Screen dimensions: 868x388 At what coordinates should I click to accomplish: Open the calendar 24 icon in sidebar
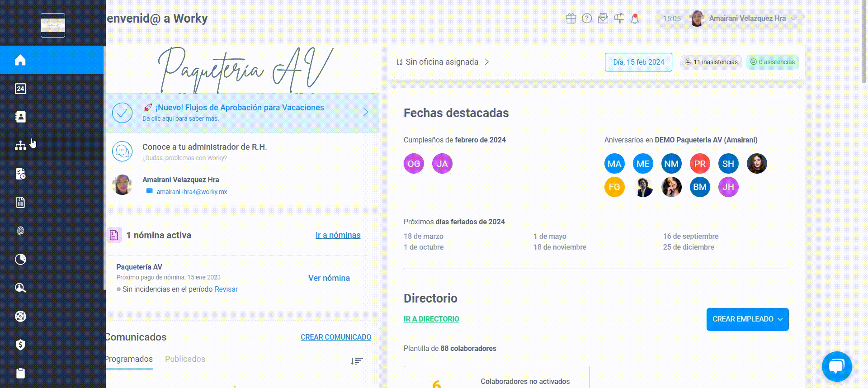tap(20, 89)
